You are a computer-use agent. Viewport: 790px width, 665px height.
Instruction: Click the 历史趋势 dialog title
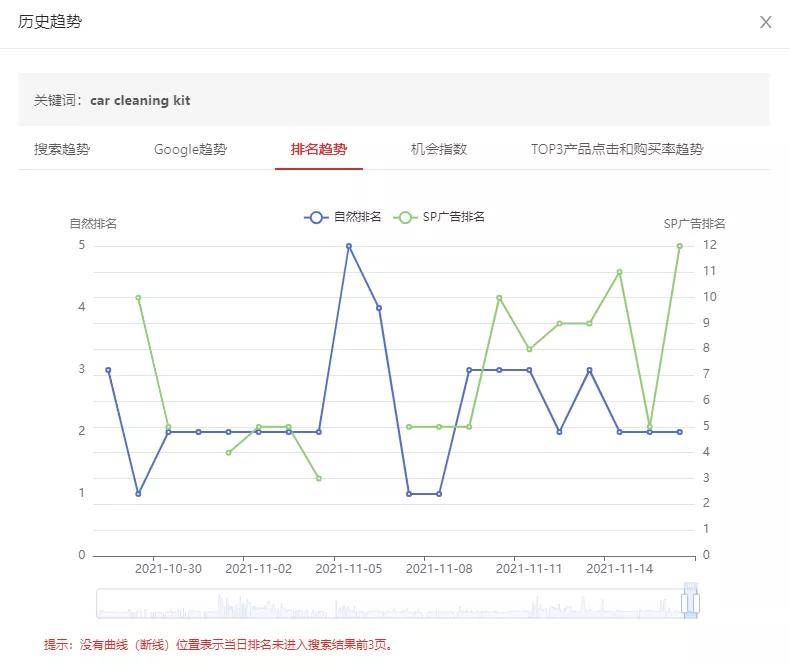49,22
